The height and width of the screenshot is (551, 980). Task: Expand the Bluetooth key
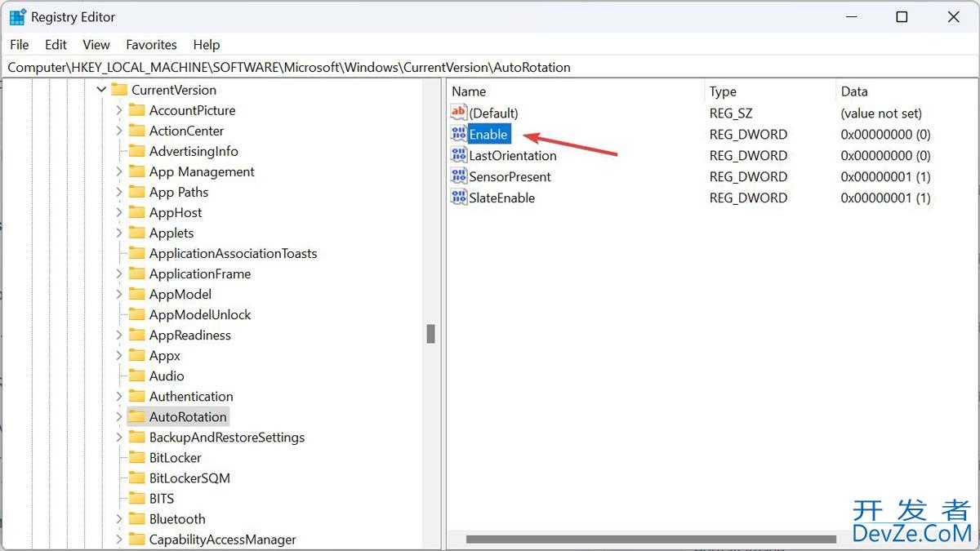(x=118, y=518)
